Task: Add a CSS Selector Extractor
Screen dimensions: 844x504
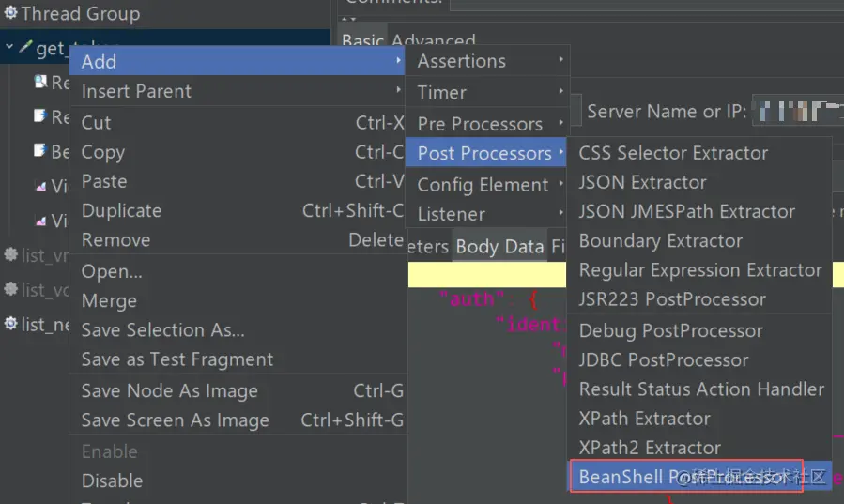Action: coord(699,153)
